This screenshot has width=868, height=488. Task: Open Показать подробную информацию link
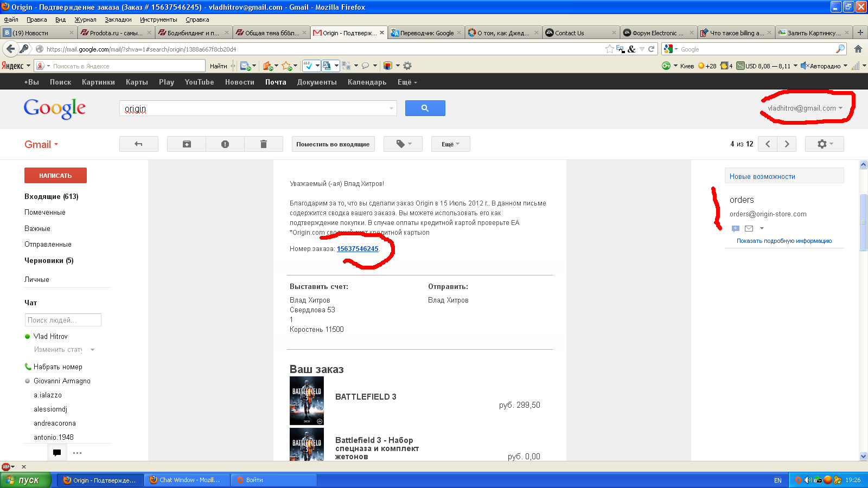pos(784,241)
